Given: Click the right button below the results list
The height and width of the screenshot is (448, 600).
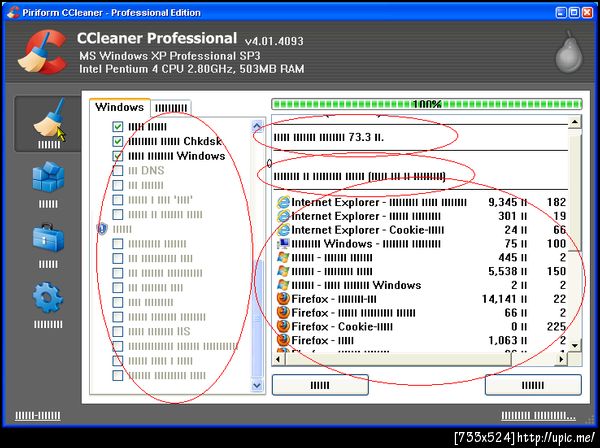Looking at the screenshot, I should coord(533,385).
